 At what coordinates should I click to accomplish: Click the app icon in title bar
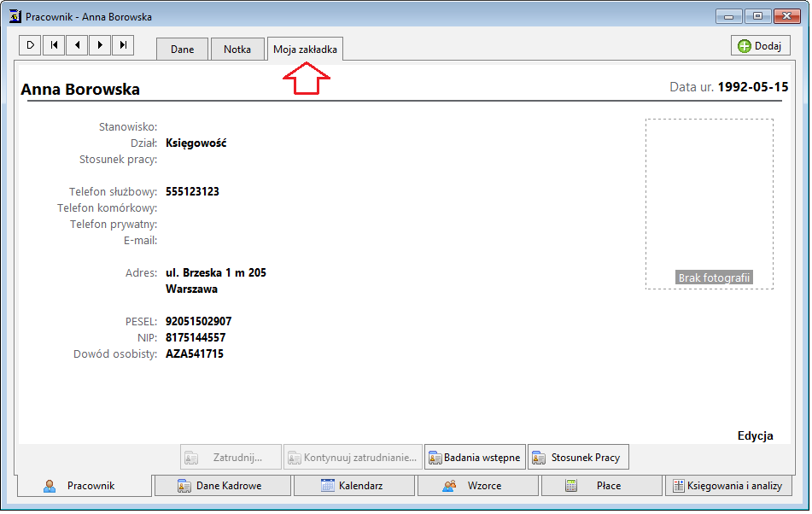click(15, 16)
